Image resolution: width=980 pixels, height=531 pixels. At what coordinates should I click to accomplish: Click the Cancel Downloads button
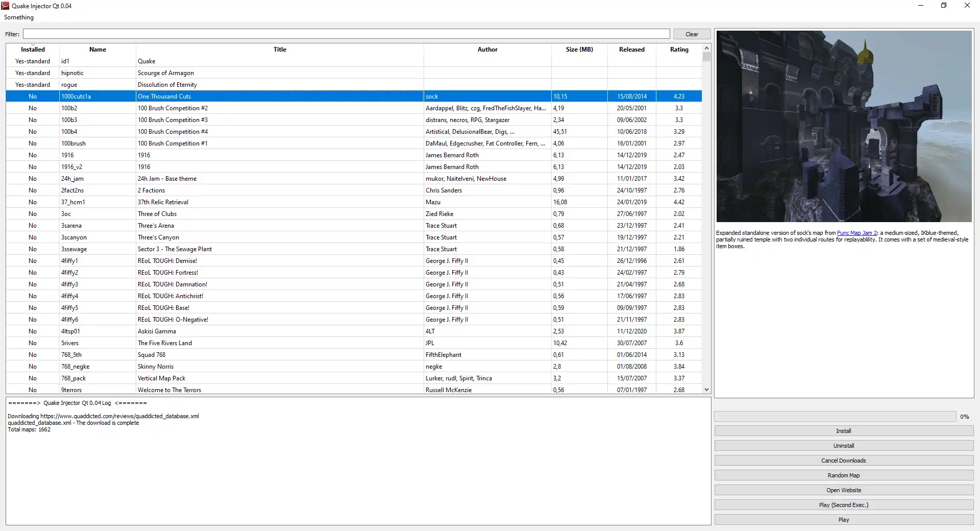844,461
